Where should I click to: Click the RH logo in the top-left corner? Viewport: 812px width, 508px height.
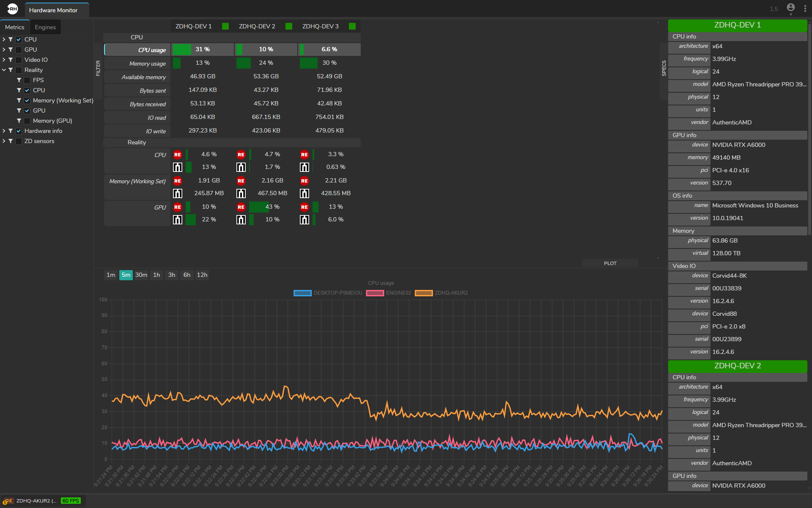pos(13,8)
